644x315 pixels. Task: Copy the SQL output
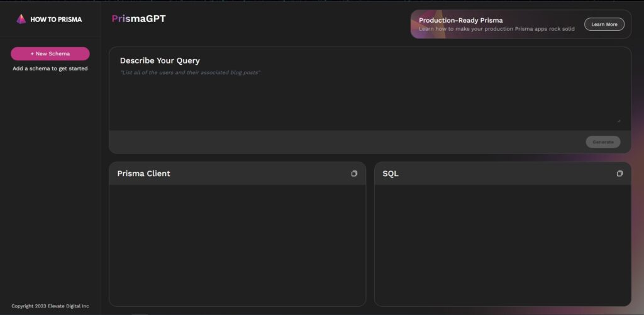[x=619, y=174]
